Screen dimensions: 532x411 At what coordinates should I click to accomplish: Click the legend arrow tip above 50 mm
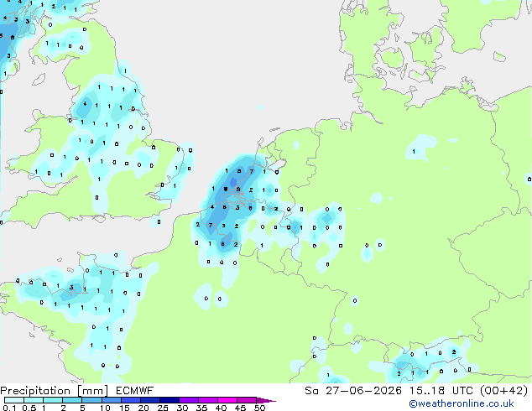(266, 400)
